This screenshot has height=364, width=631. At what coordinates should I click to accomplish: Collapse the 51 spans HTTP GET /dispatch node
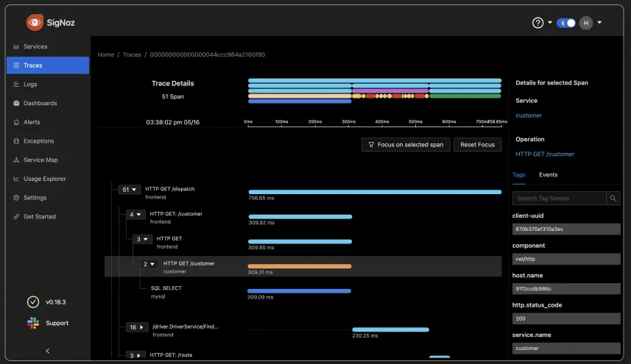(129, 190)
